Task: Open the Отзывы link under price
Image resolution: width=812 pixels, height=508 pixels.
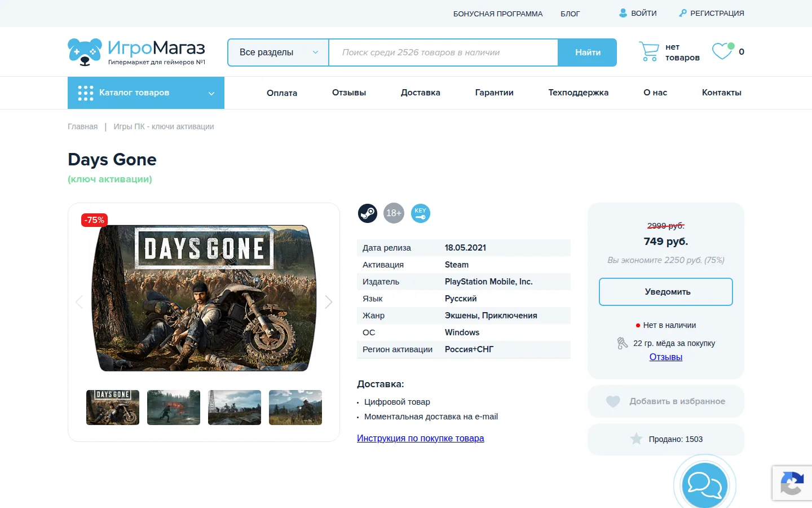Action: (x=666, y=357)
